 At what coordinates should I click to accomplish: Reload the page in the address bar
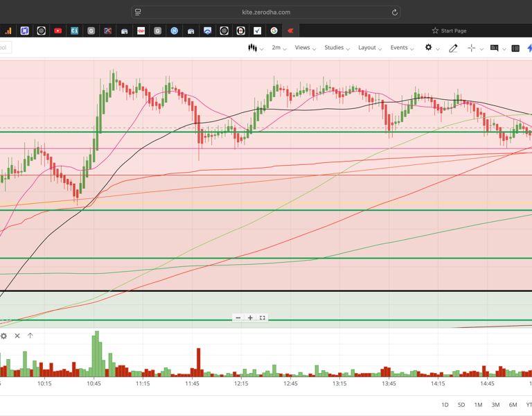pyautogui.click(x=395, y=12)
